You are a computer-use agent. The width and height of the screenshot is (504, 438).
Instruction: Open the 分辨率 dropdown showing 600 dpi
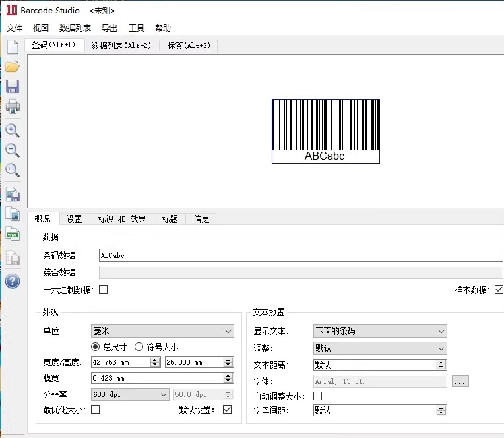click(130, 394)
